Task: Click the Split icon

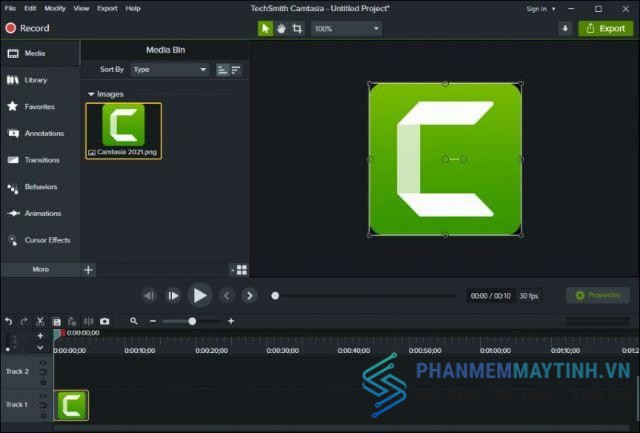Action: (88, 322)
